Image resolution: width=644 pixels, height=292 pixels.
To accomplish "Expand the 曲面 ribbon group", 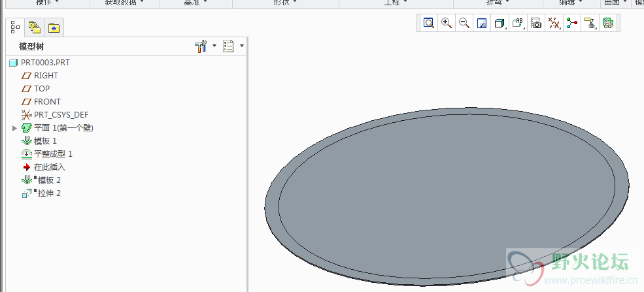I will tap(615, 3).
